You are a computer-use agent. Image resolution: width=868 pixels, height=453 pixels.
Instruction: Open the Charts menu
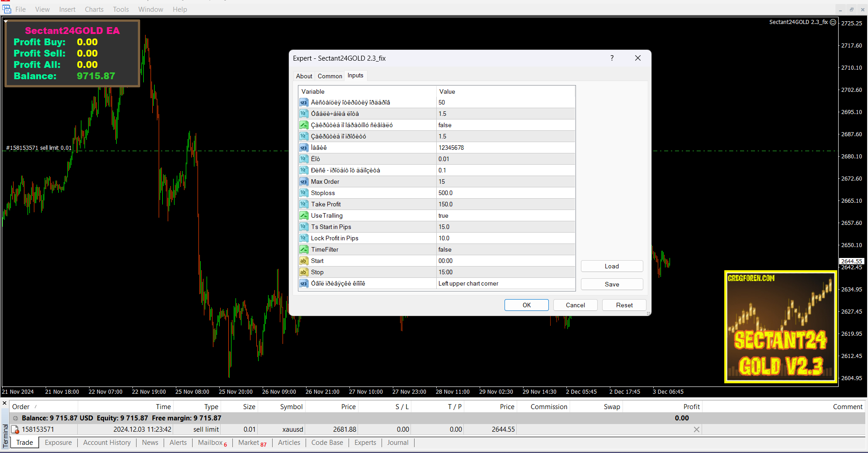[94, 9]
